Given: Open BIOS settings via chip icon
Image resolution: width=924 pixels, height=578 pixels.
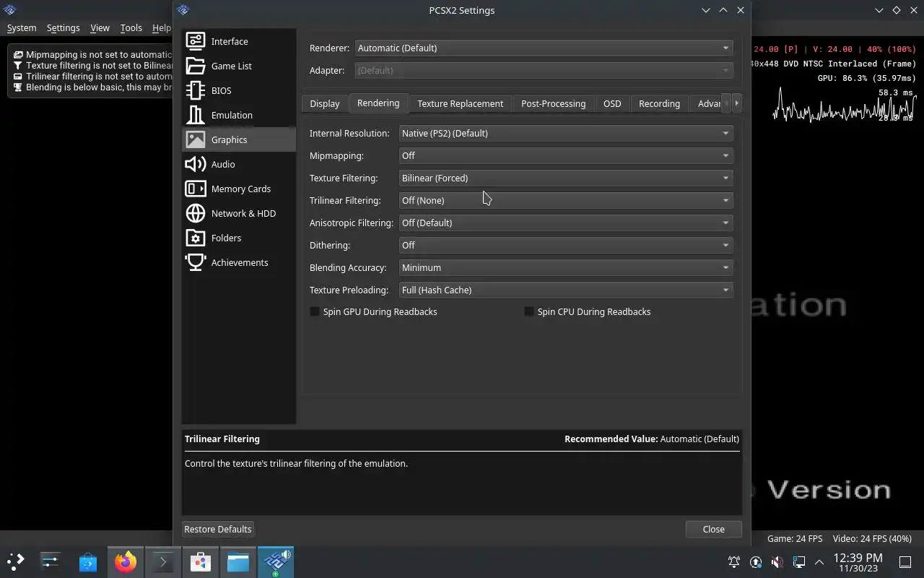Looking at the screenshot, I should pyautogui.click(x=196, y=90).
